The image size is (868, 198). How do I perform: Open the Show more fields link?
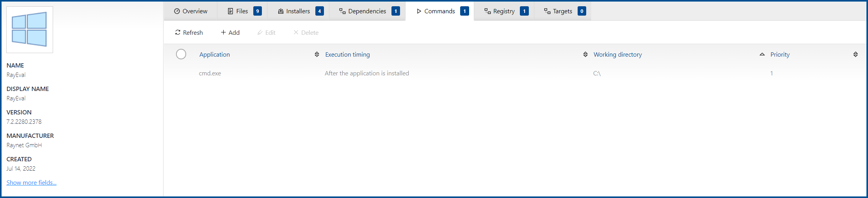(31, 183)
